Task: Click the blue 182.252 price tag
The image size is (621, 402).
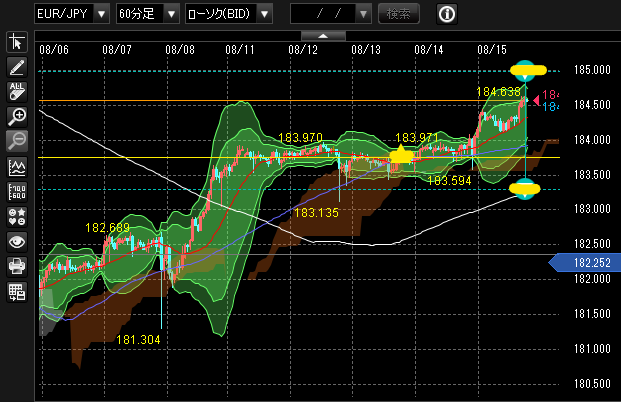Action: (585, 263)
